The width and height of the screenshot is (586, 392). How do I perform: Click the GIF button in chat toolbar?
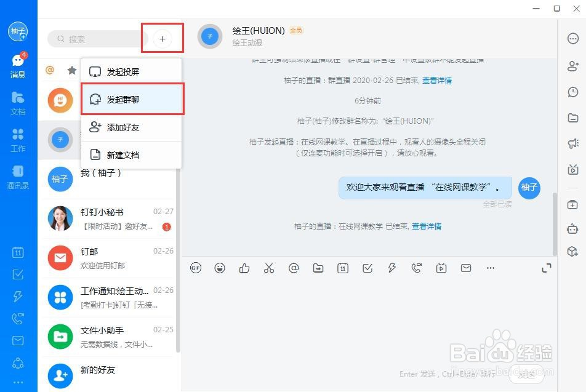click(196, 268)
